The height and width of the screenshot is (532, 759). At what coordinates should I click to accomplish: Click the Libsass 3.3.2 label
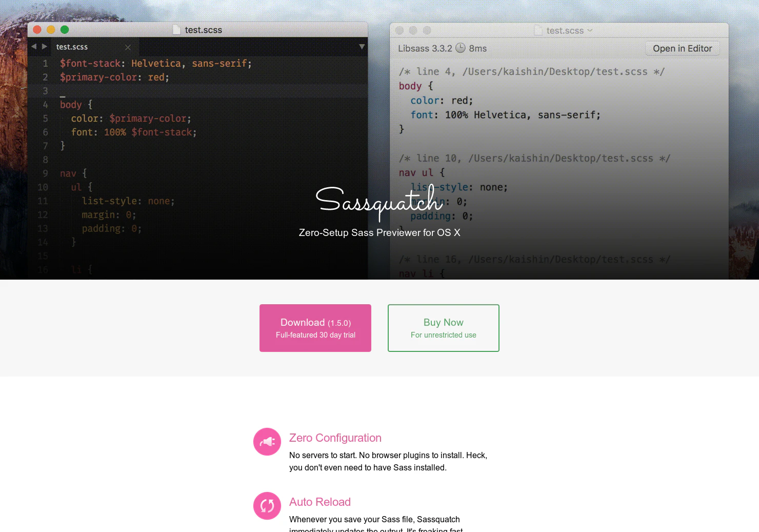[x=425, y=48]
